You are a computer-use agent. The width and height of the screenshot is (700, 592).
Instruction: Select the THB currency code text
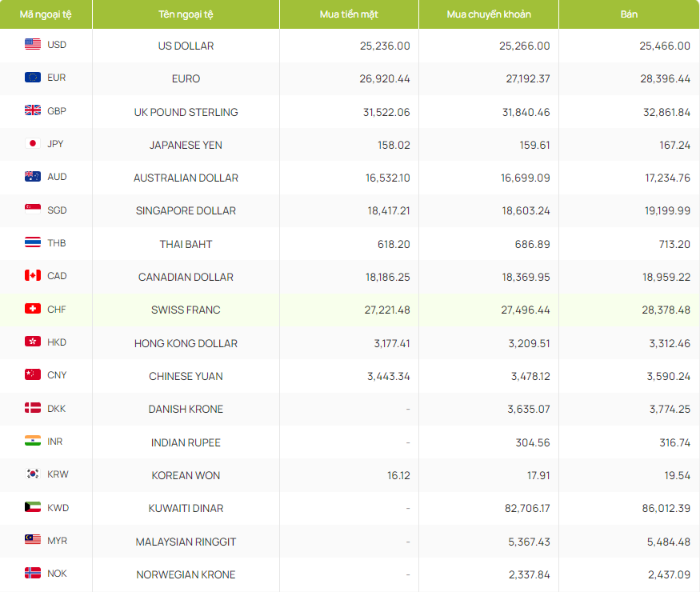click(x=57, y=243)
